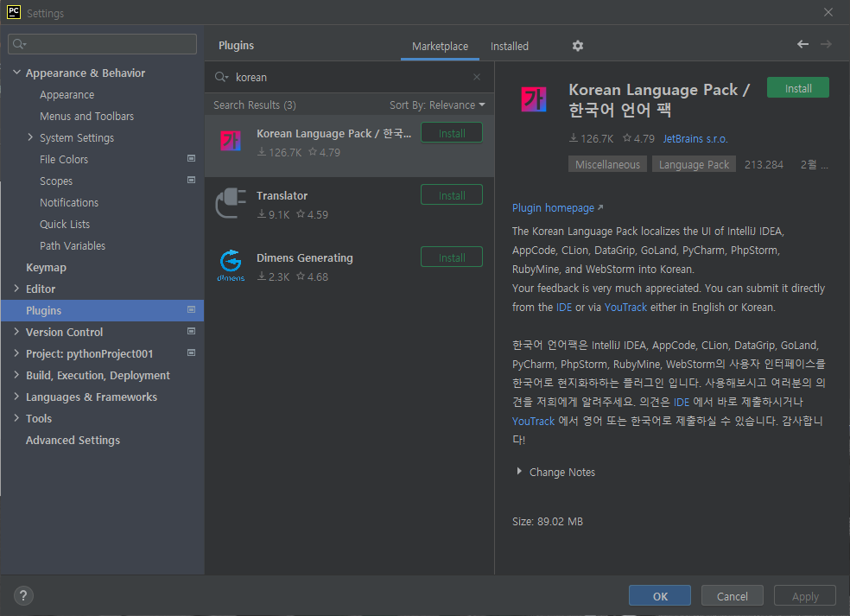Image resolution: width=850 pixels, height=616 pixels.
Task: Open Advanced Settings page
Action: pos(73,441)
